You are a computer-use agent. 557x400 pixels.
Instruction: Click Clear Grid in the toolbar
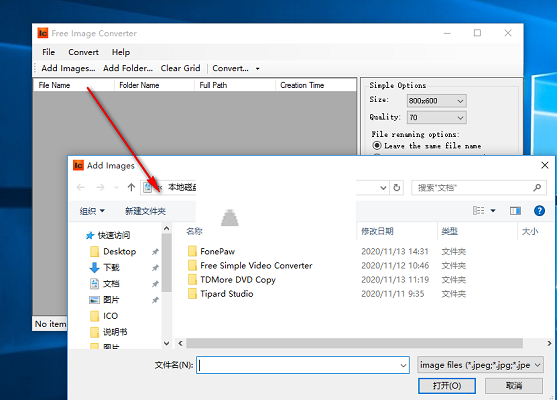pos(180,68)
